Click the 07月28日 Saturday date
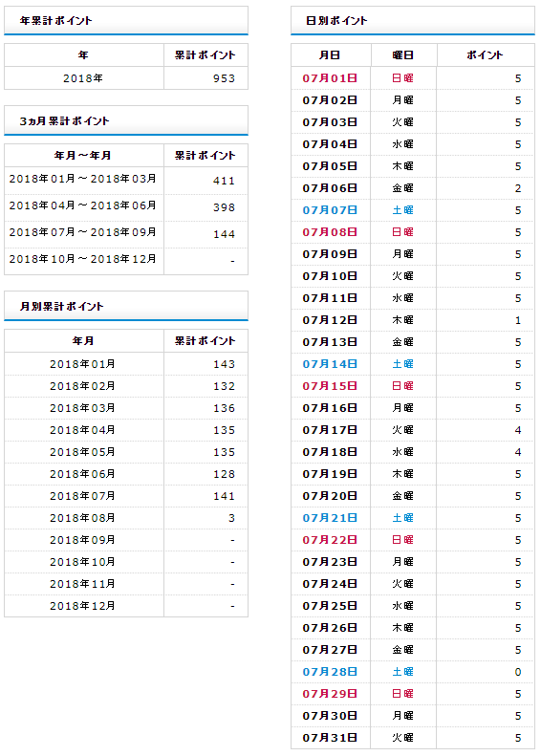Image resolution: width=541 pixels, height=756 pixels. [x=330, y=672]
